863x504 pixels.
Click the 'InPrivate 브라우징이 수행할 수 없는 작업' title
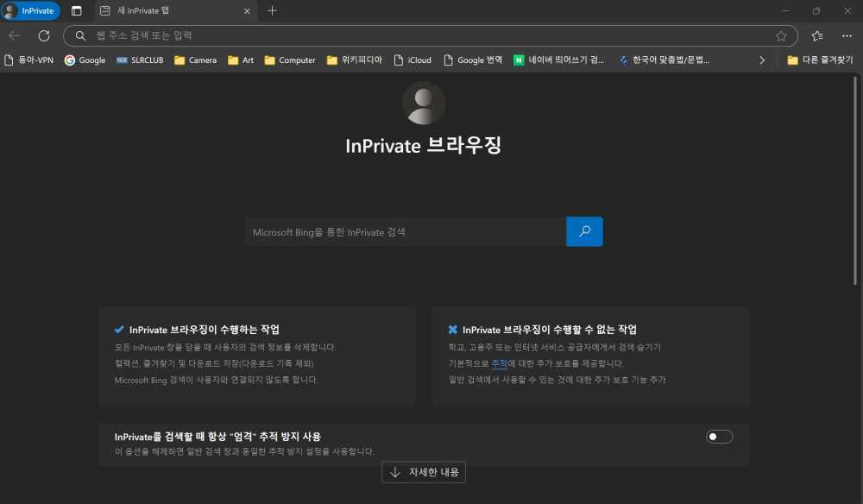point(549,330)
